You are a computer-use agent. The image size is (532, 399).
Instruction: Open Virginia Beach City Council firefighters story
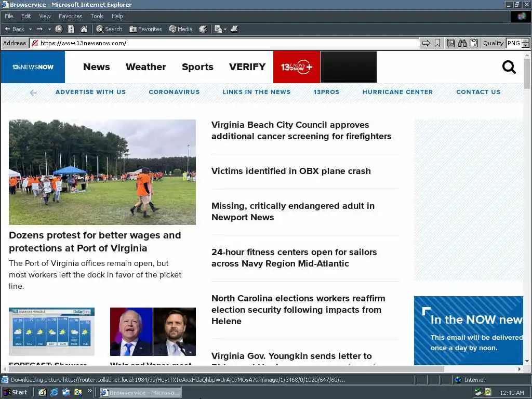click(301, 130)
